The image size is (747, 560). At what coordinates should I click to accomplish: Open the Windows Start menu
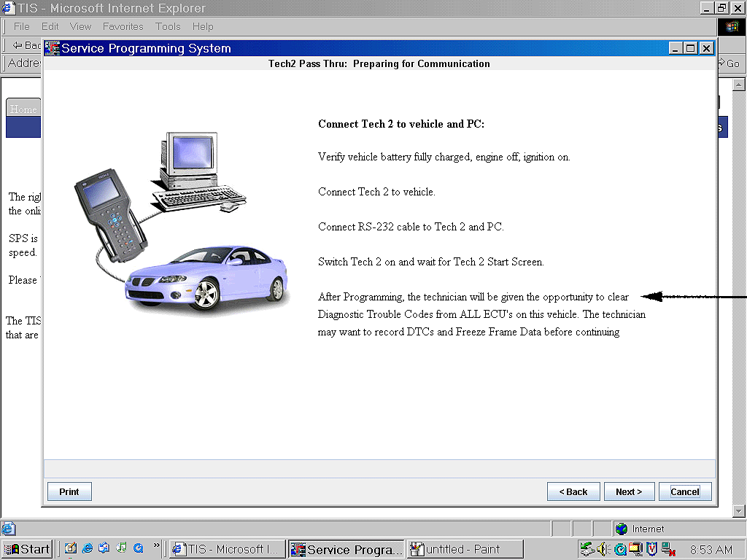[27, 549]
